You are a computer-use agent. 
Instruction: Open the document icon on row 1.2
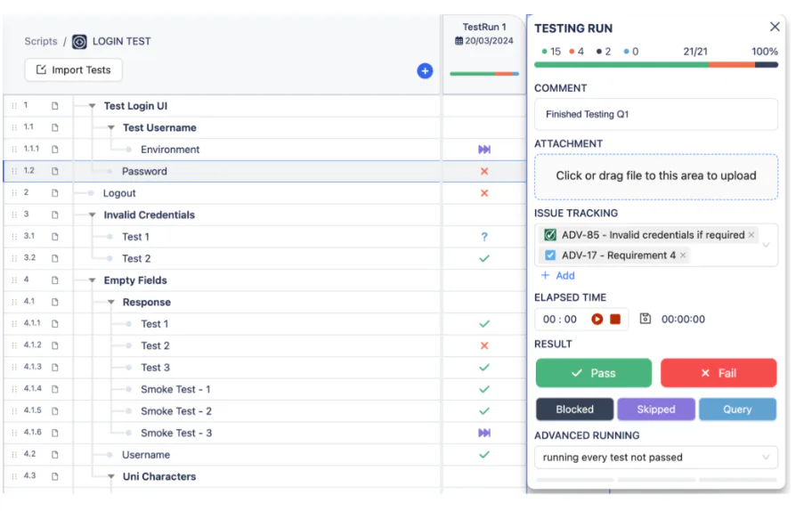pos(55,171)
